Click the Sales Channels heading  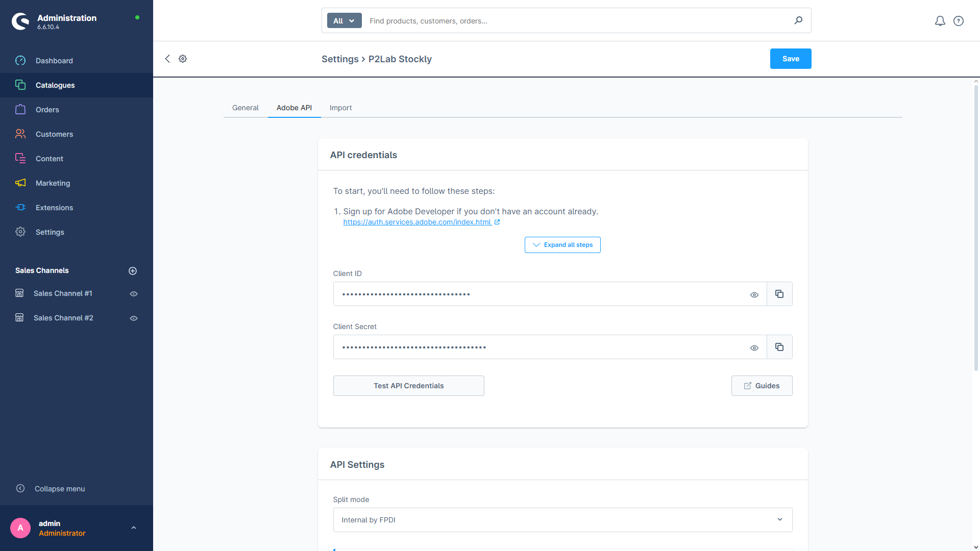(x=42, y=270)
